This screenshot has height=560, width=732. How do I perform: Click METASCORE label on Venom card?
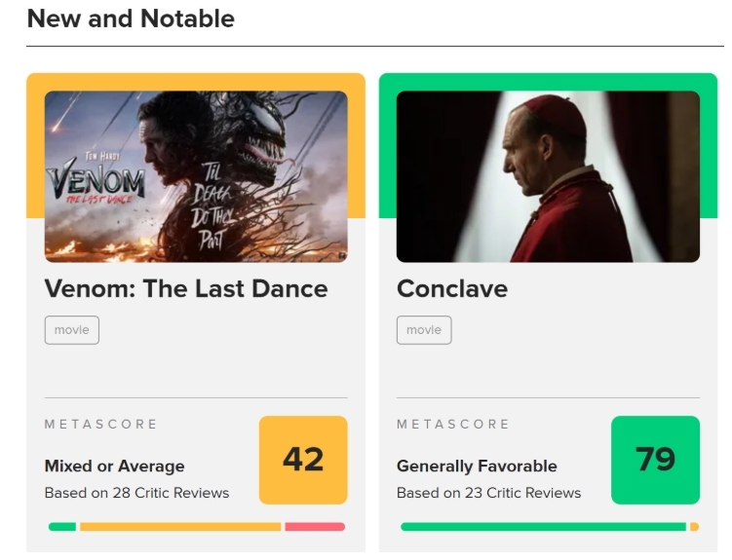point(100,424)
